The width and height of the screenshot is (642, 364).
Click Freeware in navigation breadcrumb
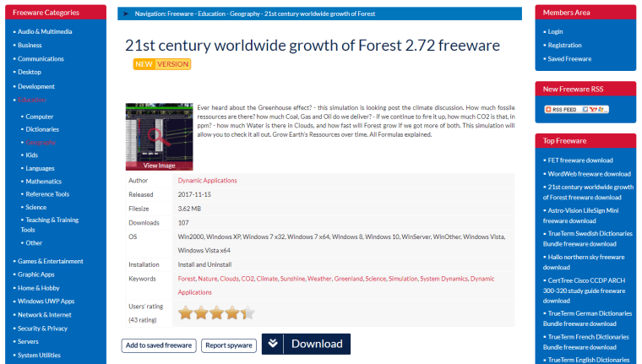[x=180, y=14]
